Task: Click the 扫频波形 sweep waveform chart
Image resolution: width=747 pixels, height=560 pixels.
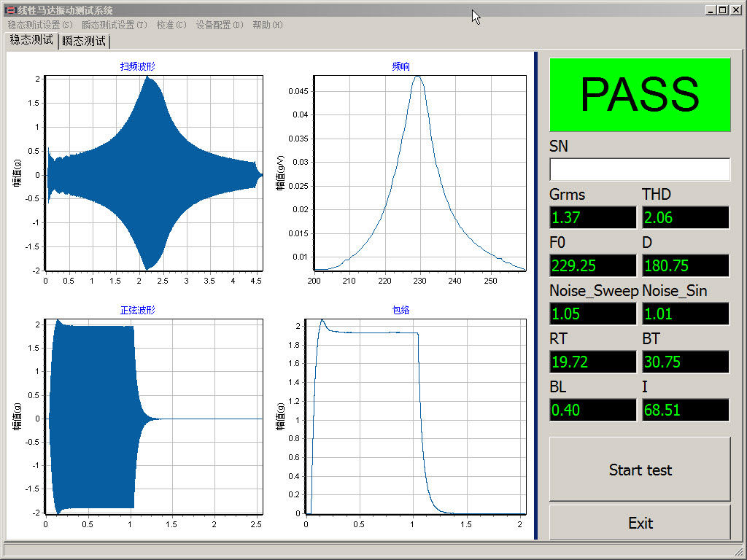Action: [153, 173]
